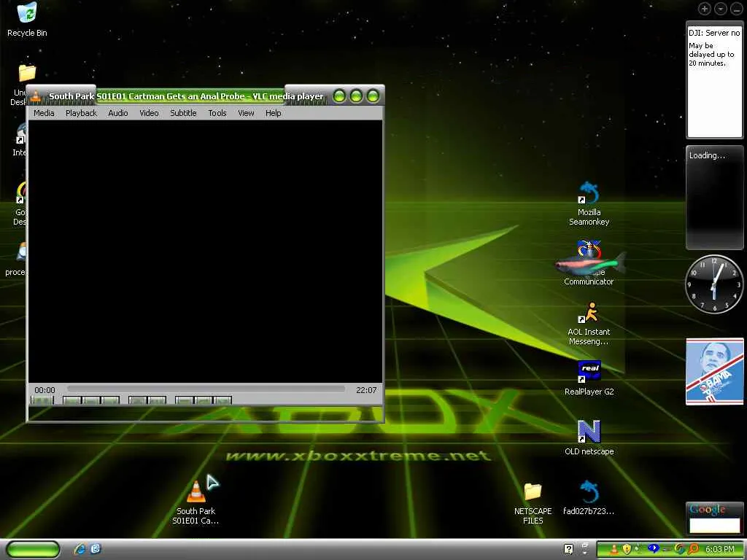Click the Previous media button in VLC
The width and height of the screenshot is (747, 560).
tap(72, 400)
